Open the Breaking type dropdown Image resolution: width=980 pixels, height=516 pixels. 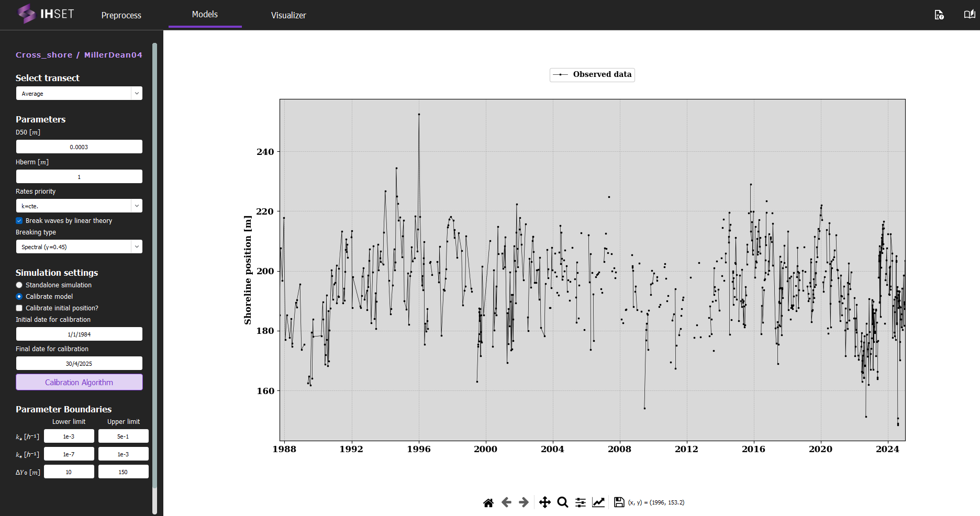pyautogui.click(x=79, y=246)
